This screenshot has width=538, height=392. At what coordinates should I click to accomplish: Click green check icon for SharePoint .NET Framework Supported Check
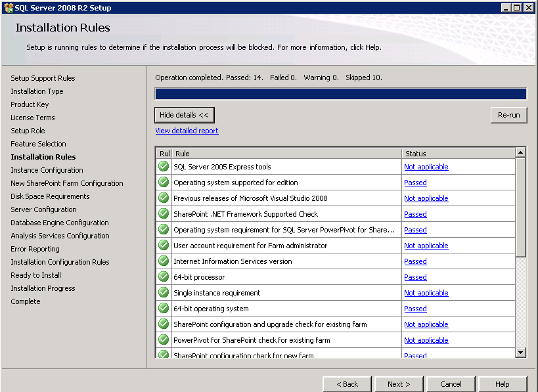pyautogui.click(x=164, y=213)
